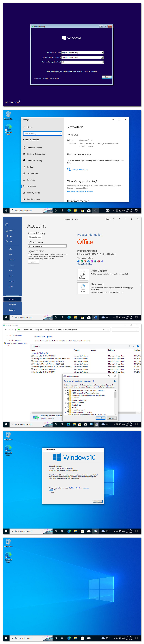Select Security Update KB5018410 row
144x644 pixels.
[85, 358]
